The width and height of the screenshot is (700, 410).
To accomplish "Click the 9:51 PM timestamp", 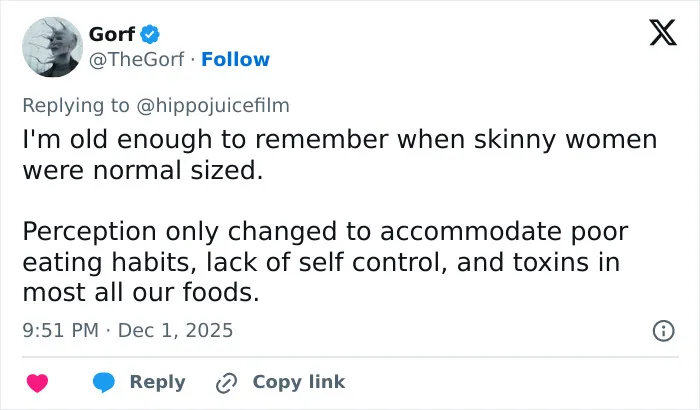I will (60, 331).
